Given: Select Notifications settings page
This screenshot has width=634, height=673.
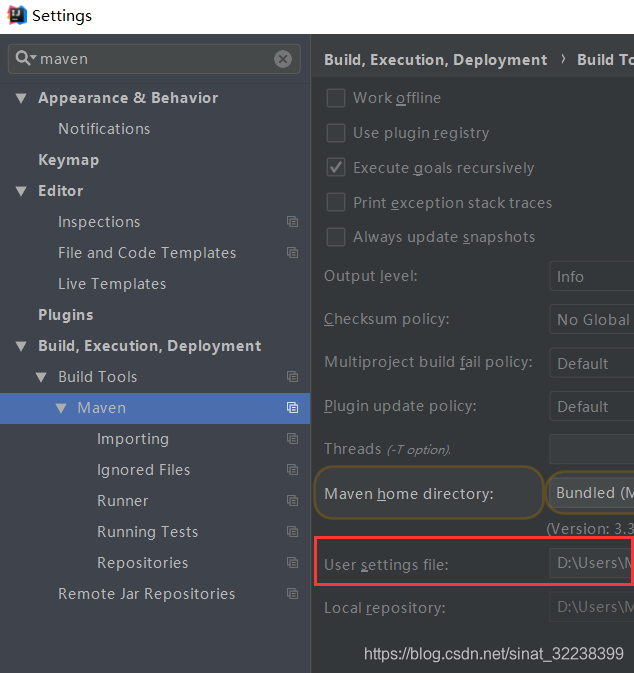Looking at the screenshot, I should pyautogui.click(x=104, y=129).
